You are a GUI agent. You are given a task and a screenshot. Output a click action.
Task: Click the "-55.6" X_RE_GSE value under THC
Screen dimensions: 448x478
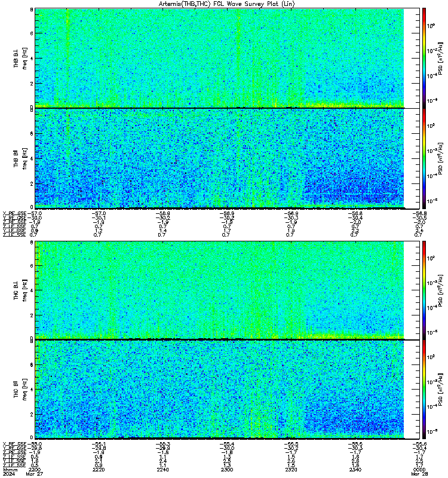pos(420,444)
